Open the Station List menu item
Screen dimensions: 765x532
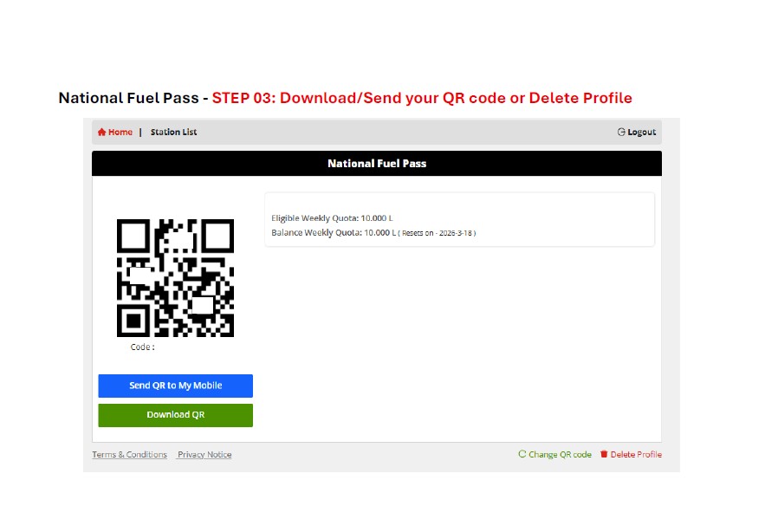click(173, 132)
